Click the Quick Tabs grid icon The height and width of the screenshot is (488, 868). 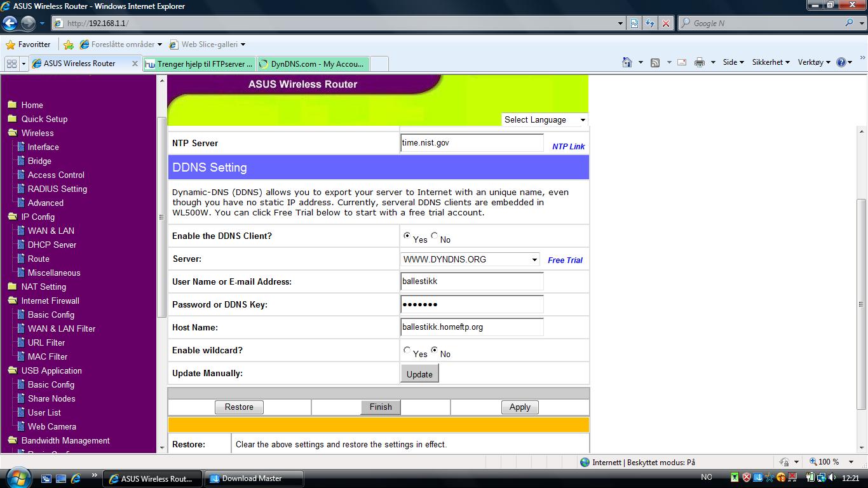click(11, 64)
